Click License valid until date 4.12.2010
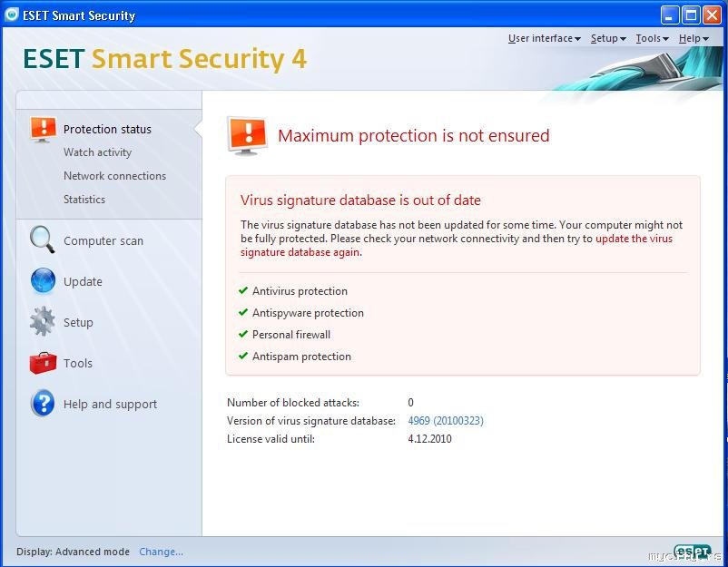Viewport: 728px width, 567px height. [429, 438]
